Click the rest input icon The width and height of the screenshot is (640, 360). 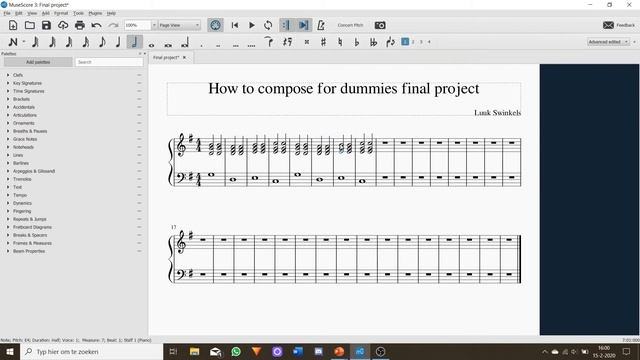click(x=288, y=42)
